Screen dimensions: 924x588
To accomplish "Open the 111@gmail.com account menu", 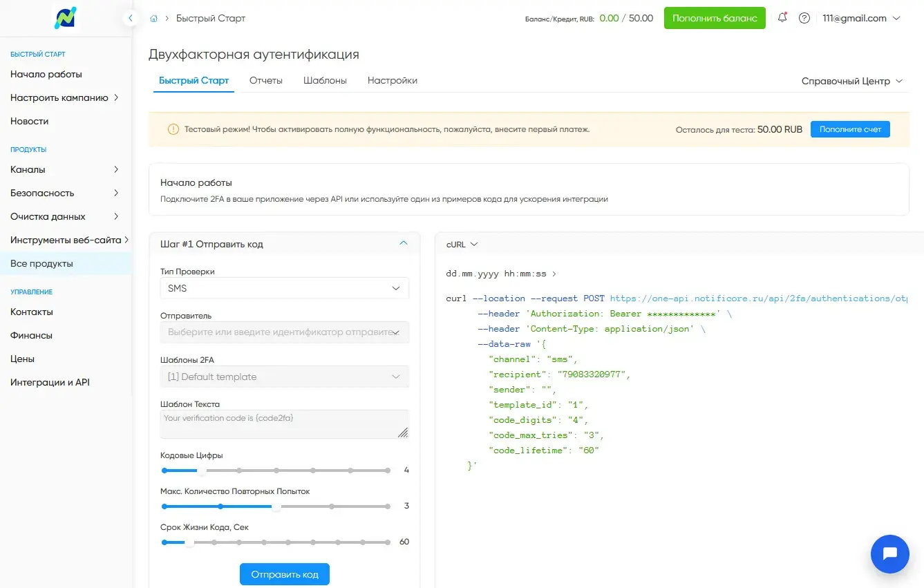I will [x=859, y=19].
